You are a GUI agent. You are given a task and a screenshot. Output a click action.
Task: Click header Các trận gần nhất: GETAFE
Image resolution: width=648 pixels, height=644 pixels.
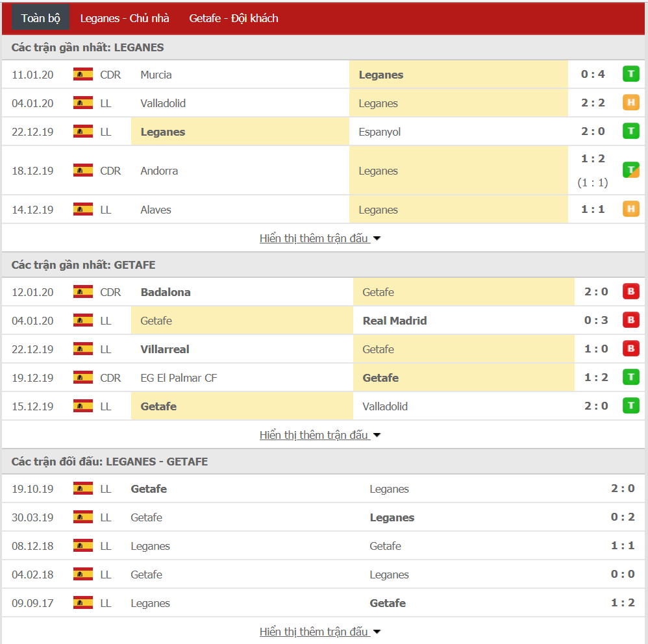click(x=84, y=265)
